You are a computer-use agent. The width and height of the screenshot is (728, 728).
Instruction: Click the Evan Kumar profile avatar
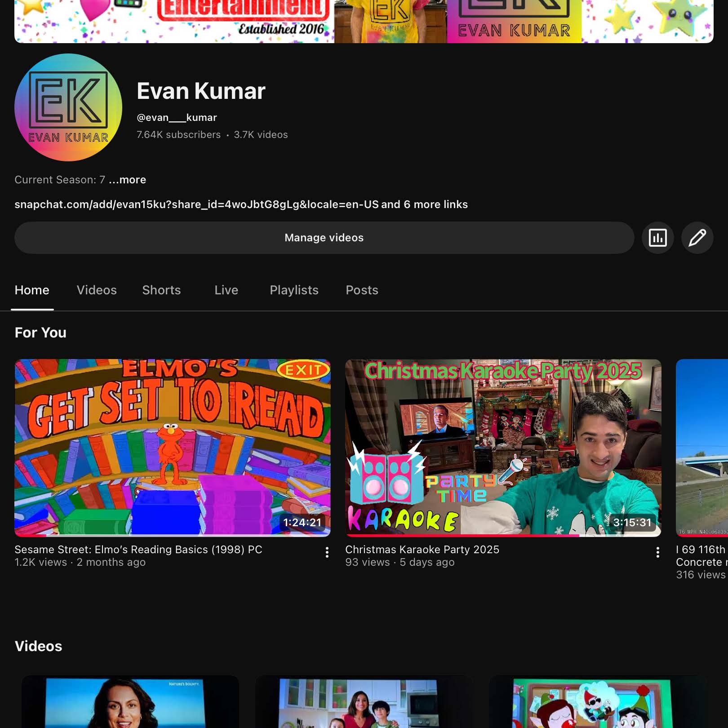(68, 107)
